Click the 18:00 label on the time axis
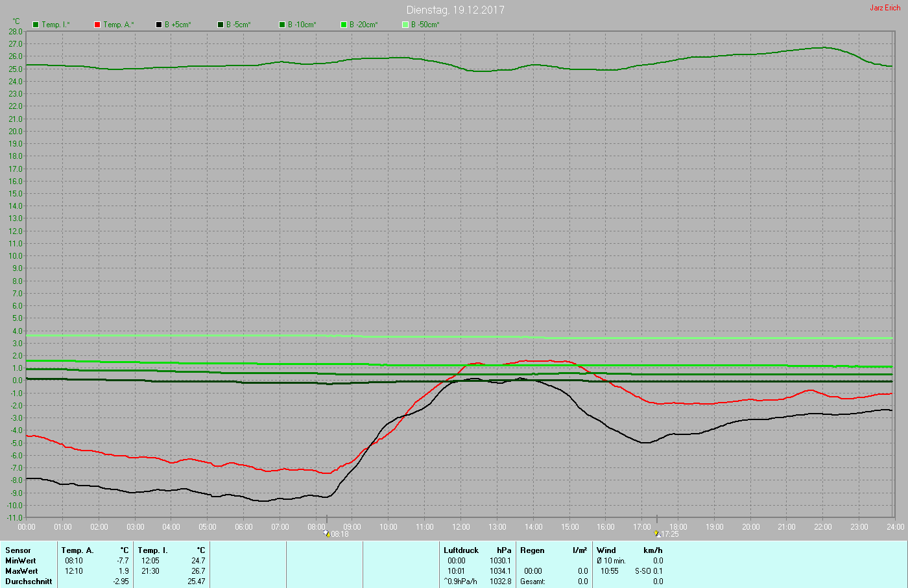The image size is (908, 588). point(678,527)
